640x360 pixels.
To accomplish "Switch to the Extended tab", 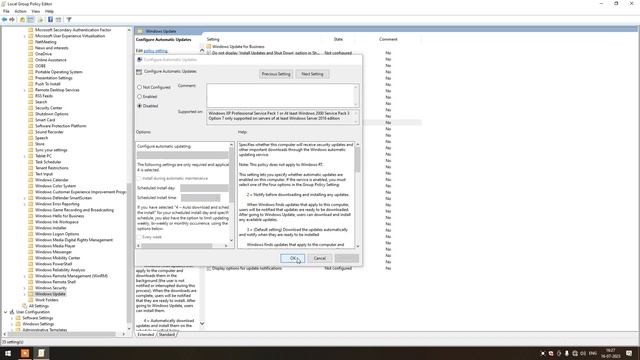I will [x=146, y=335].
